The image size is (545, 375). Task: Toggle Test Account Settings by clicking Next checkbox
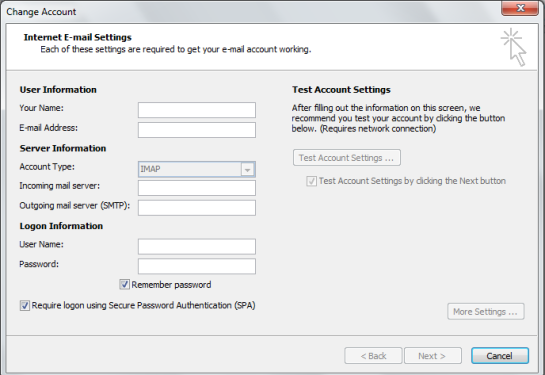coord(311,181)
